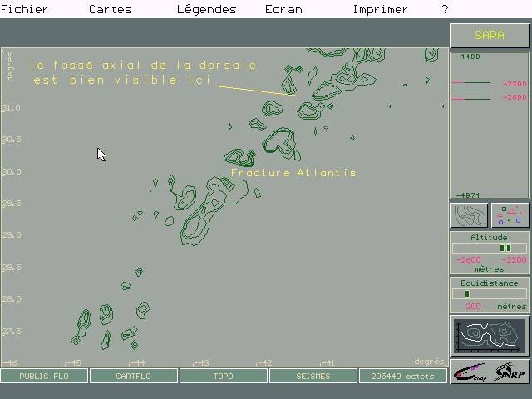Screen dimensions: 532x399
Task: Select the SEISMES button
Action: [313, 377]
